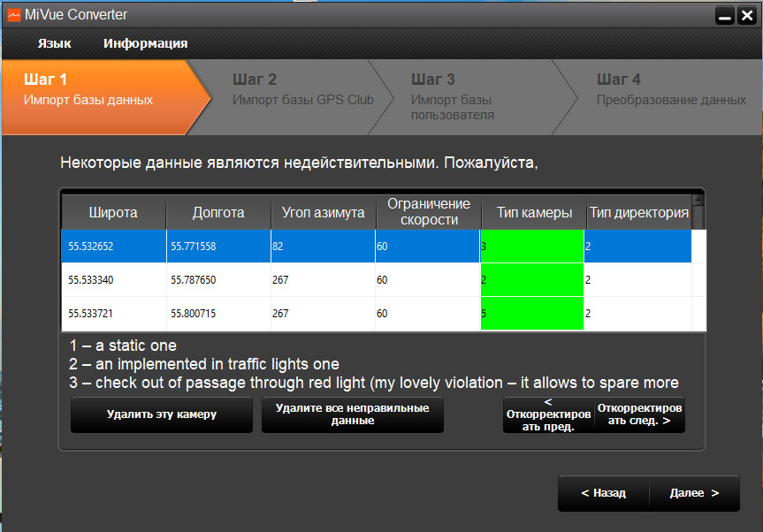Screen dimensions: 763x532
Task: Select row with latitude 55.533340
Action: click(113, 280)
